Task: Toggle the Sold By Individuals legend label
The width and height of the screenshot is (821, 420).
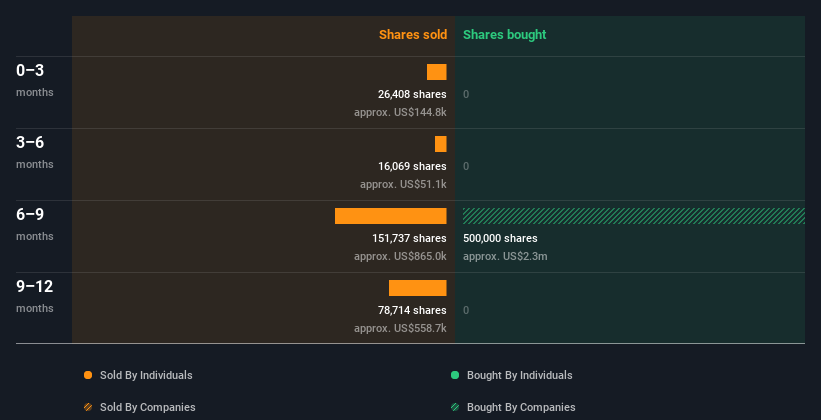Action: [146, 375]
